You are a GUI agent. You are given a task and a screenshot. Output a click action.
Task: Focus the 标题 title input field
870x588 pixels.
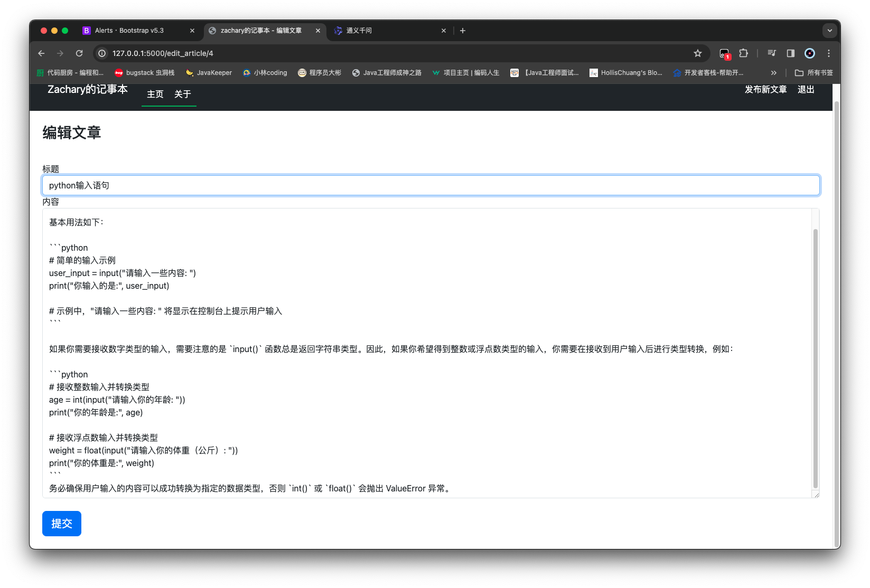(x=431, y=185)
